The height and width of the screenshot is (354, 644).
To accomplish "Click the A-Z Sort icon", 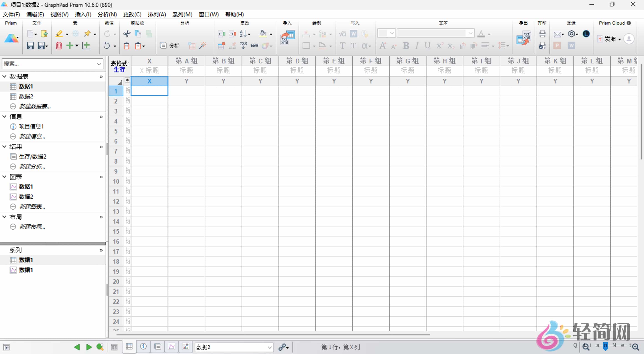I will coord(243,33).
